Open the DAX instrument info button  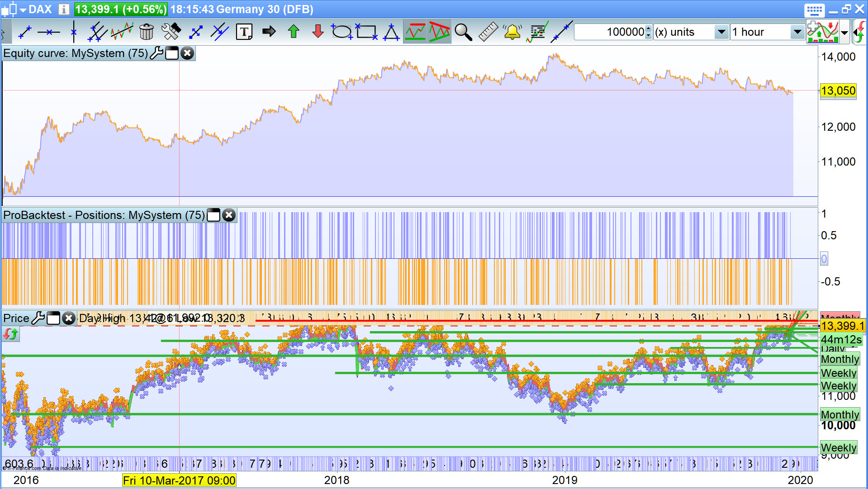pos(64,9)
